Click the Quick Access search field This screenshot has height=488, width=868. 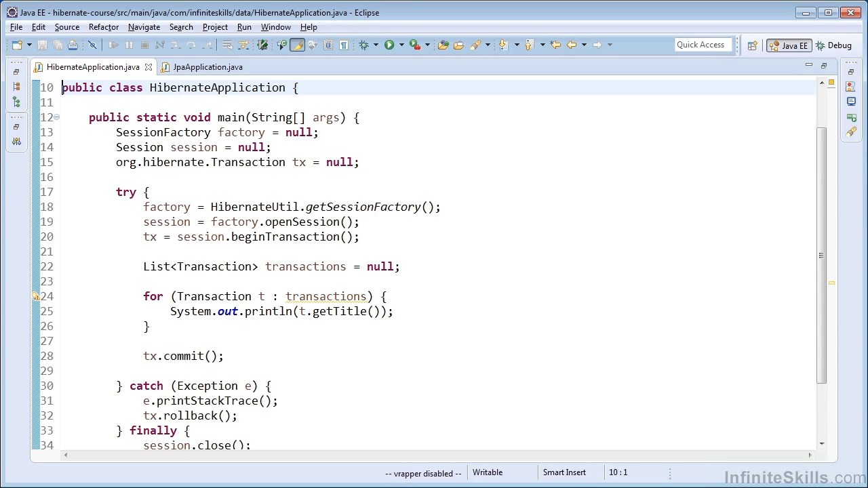coord(703,45)
